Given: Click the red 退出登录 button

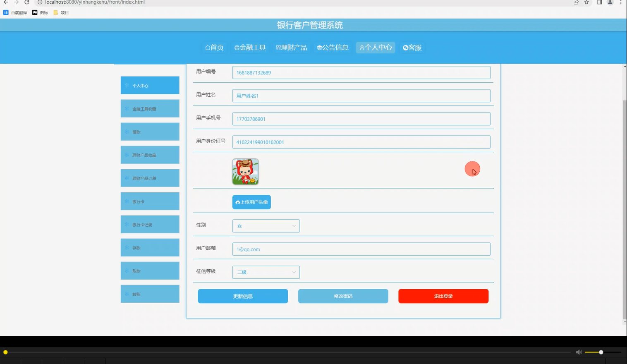Looking at the screenshot, I should 443,296.
